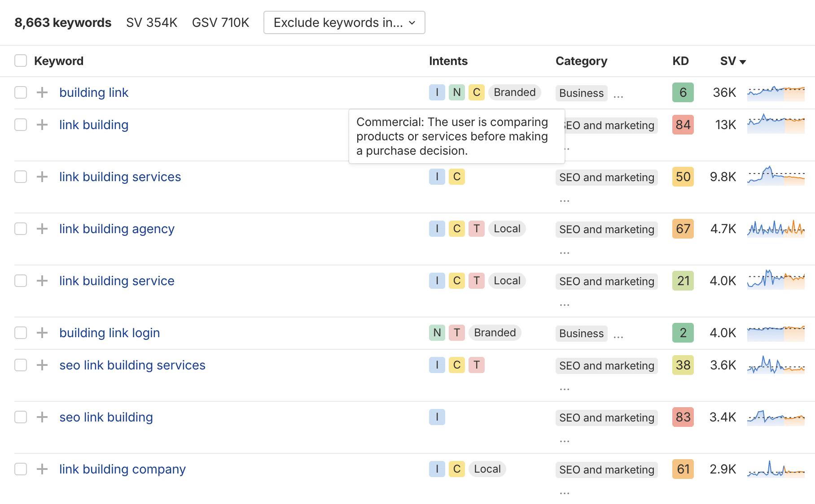Click Commercial badge for 'link building company'
The image size is (815, 504).
coord(457,469)
